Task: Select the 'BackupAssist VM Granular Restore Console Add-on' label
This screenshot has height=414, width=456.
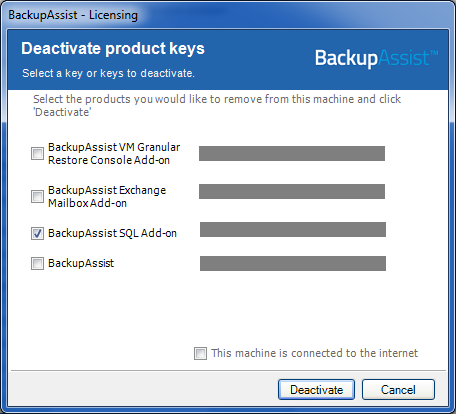Action: point(114,154)
